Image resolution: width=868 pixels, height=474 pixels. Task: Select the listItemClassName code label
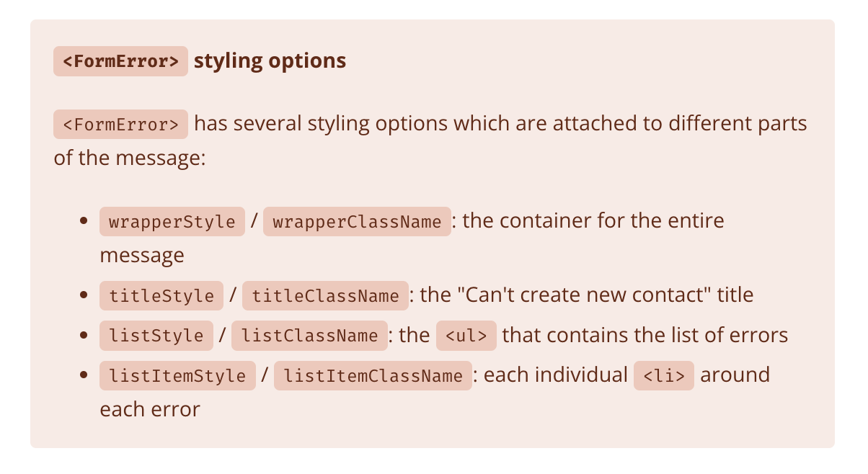(373, 375)
